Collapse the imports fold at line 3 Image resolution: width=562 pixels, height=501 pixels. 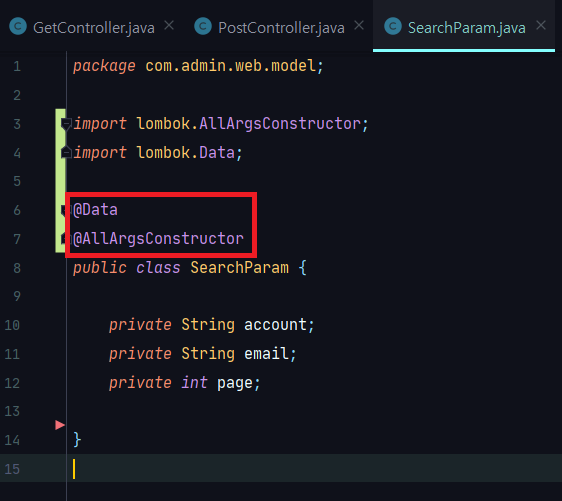click(x=66, y=124)
